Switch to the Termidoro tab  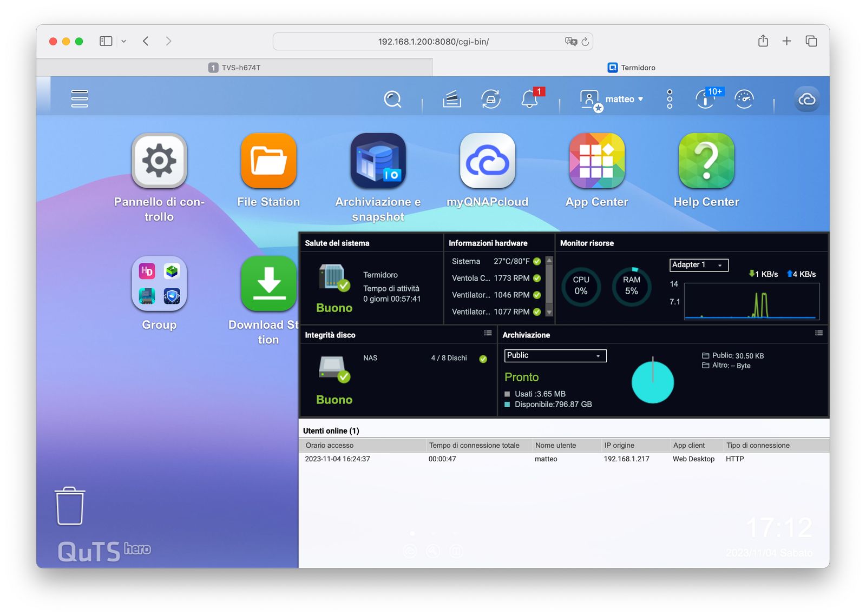coord(631,68)
